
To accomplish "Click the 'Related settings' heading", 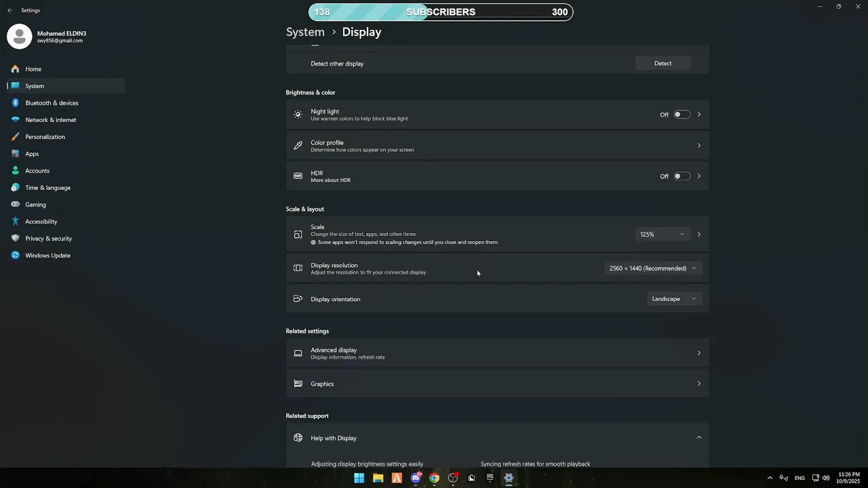I will pyautogui.click(x=307, y=331).
